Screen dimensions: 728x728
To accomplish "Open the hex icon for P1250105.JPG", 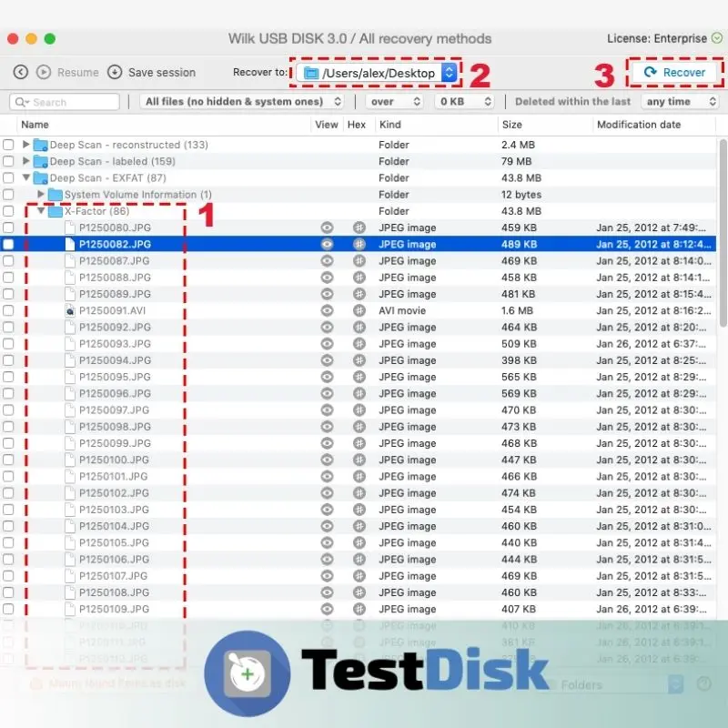I will [x=359, y=542].
